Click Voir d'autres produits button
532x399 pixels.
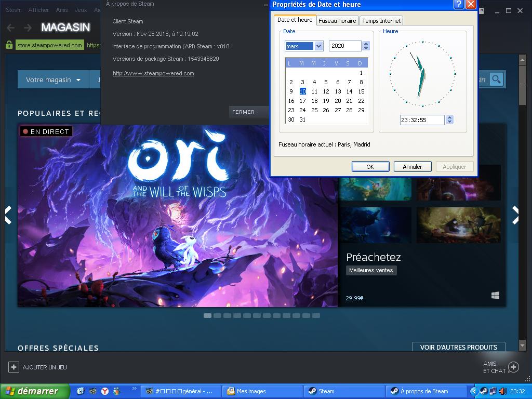[x=458, y=347]
